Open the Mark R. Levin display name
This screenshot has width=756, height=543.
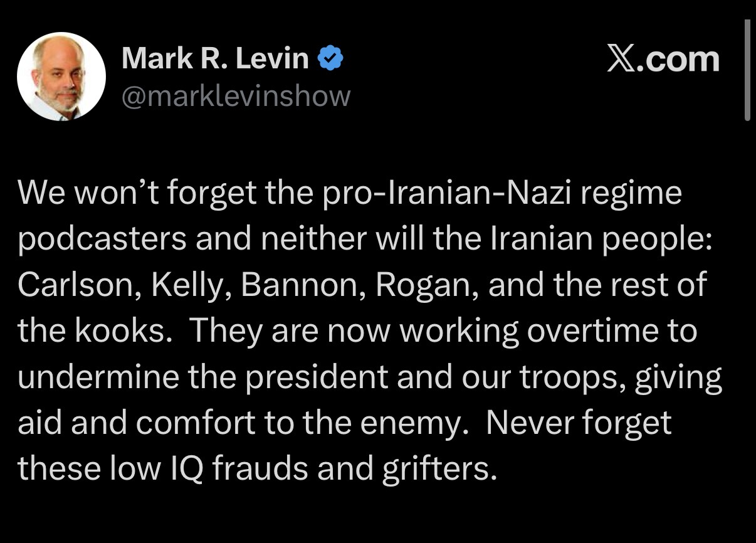coord(215,59)
